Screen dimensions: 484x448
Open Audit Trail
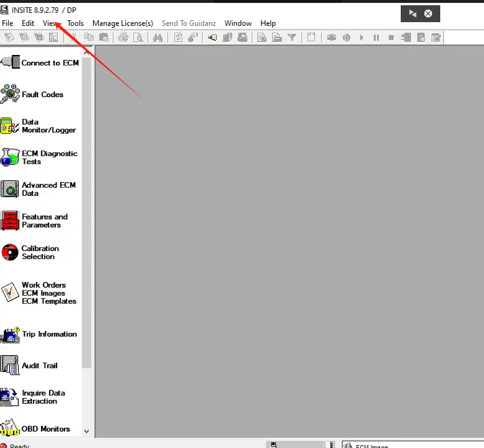pyautogui.click(x=29, y=365)
